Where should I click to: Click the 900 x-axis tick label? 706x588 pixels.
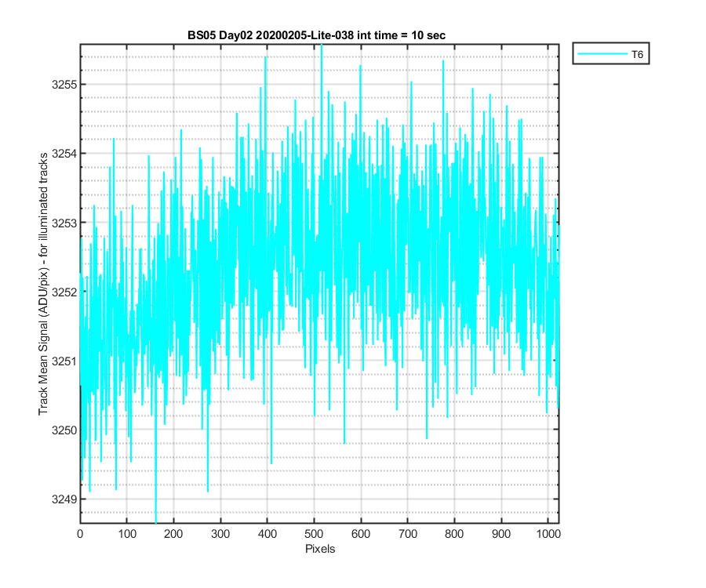point(500,534)
